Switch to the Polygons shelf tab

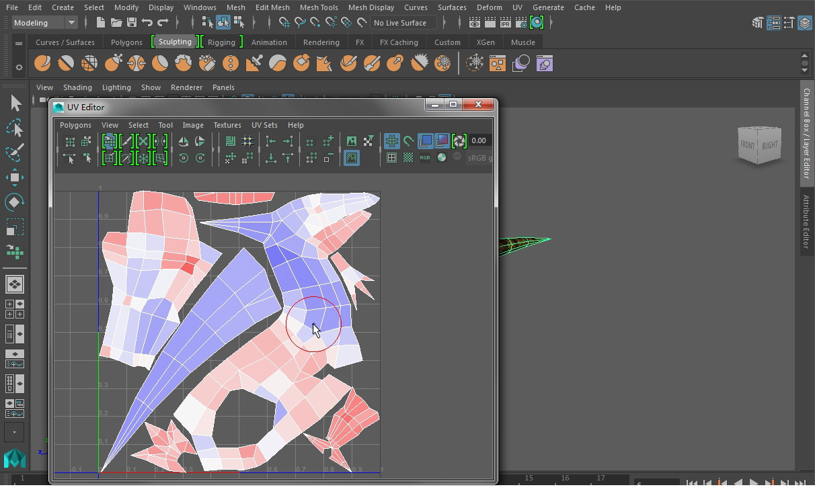coord(126,42)
